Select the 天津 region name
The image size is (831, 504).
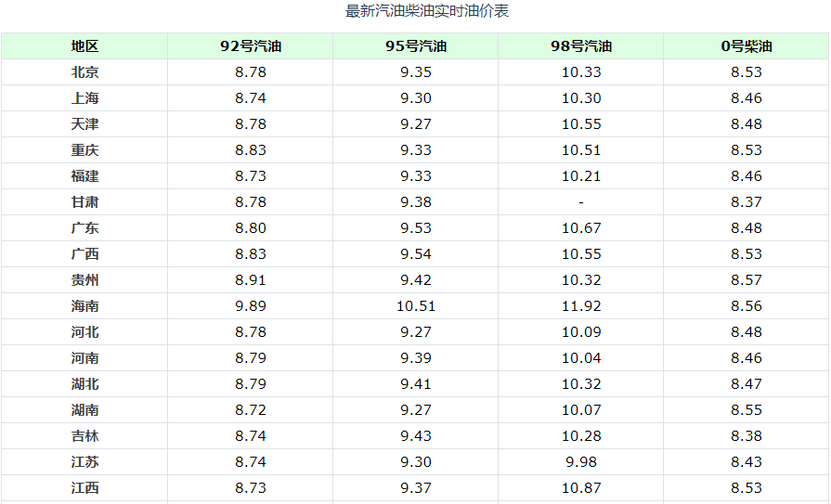[x=84, y=124]
